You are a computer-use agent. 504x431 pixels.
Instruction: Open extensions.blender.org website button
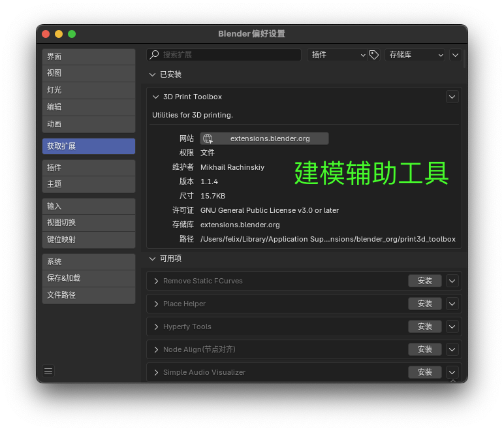(x=264, y=138)
